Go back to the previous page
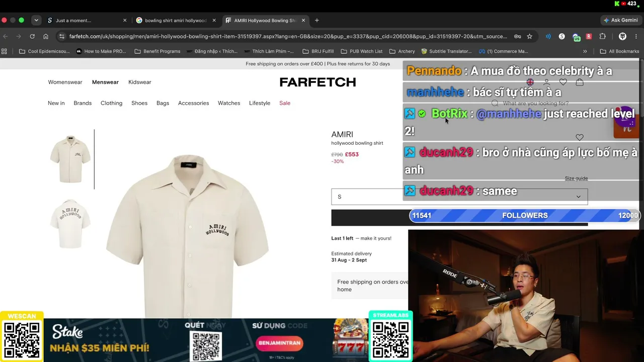644x362 pixels. pos(6,36)
